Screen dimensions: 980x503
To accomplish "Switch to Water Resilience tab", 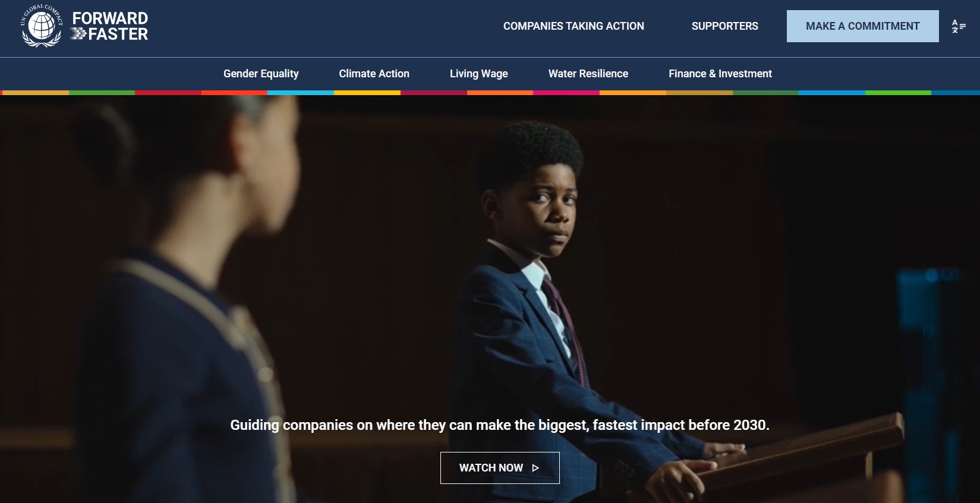I will pos(588,74).
